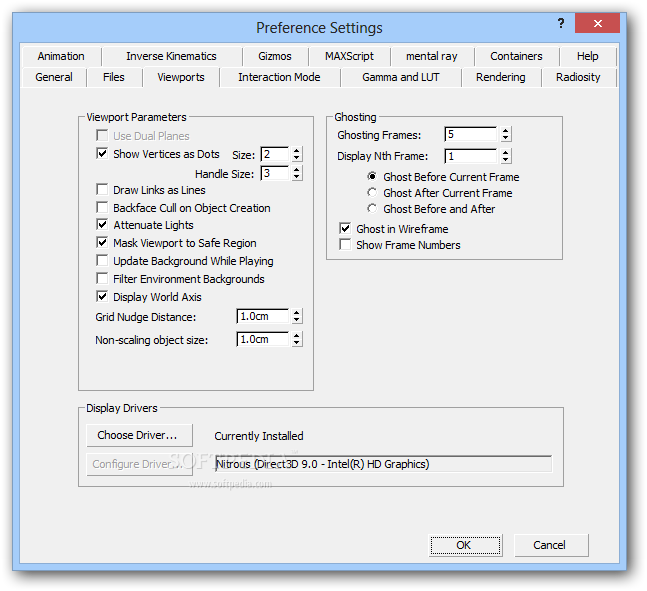Uncheck Mask Viewport to Safe Region

102,243
